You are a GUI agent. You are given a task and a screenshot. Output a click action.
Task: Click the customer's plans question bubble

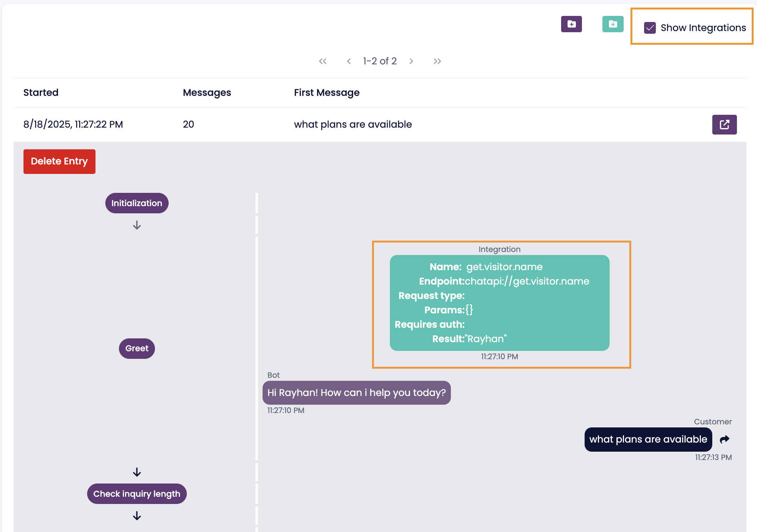click(648, 440)
